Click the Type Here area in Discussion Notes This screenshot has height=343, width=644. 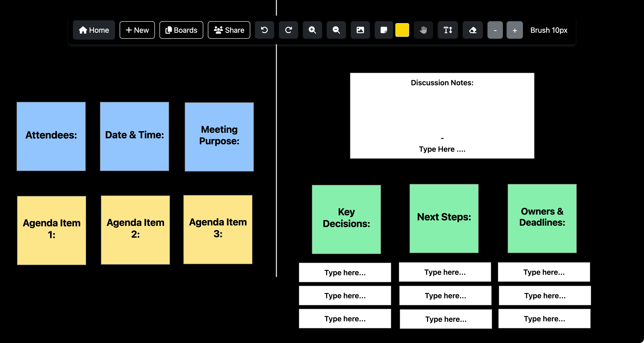(442, 149)
